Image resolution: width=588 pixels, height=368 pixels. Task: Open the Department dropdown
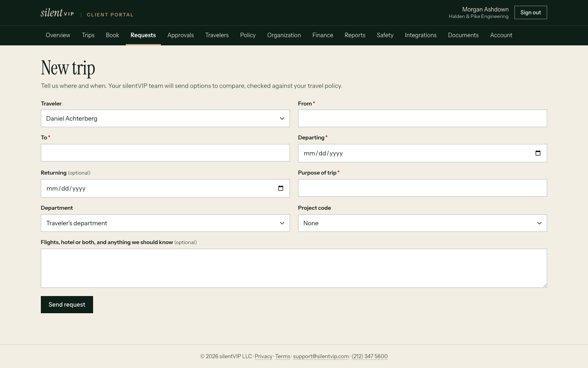165,223
